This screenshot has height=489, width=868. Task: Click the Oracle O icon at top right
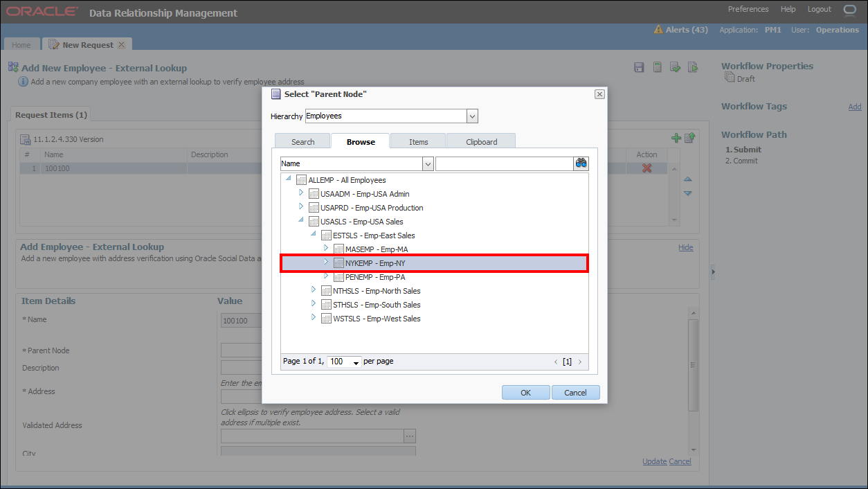pyautogui.click(x=849, y=10)
